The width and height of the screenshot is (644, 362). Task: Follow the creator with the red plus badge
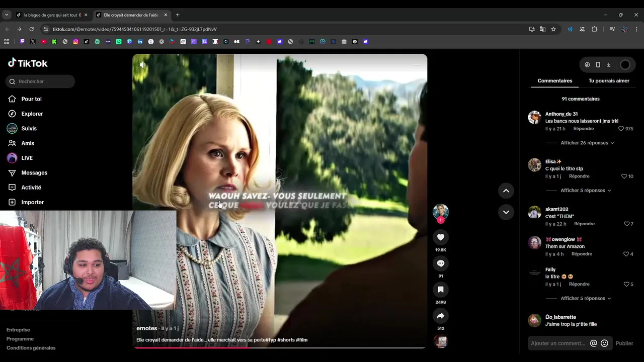click(441, 220)
